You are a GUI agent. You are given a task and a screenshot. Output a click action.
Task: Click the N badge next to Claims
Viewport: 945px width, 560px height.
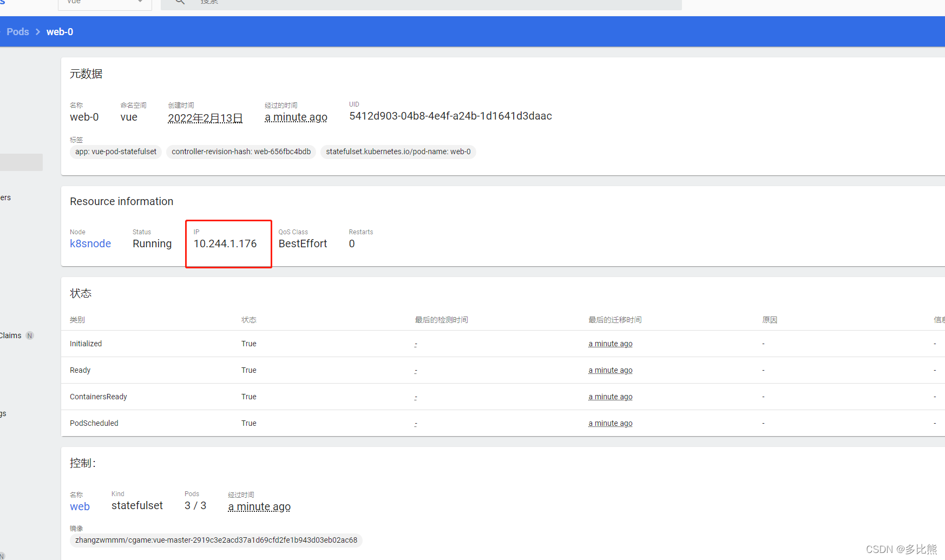click(x=30, y=335)
